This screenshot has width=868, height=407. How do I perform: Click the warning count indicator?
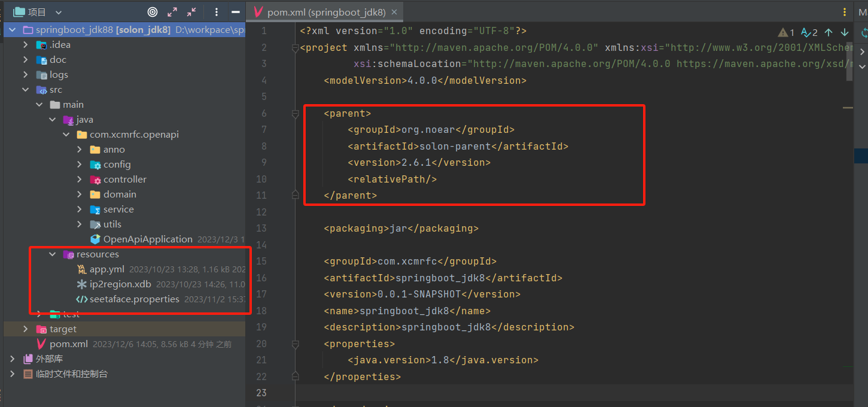point(786,32)
